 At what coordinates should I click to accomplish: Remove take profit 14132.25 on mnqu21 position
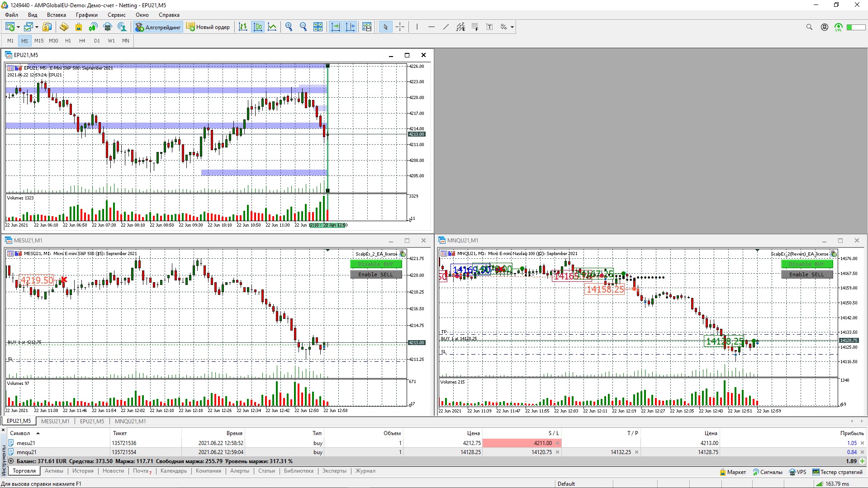point(636,452)
